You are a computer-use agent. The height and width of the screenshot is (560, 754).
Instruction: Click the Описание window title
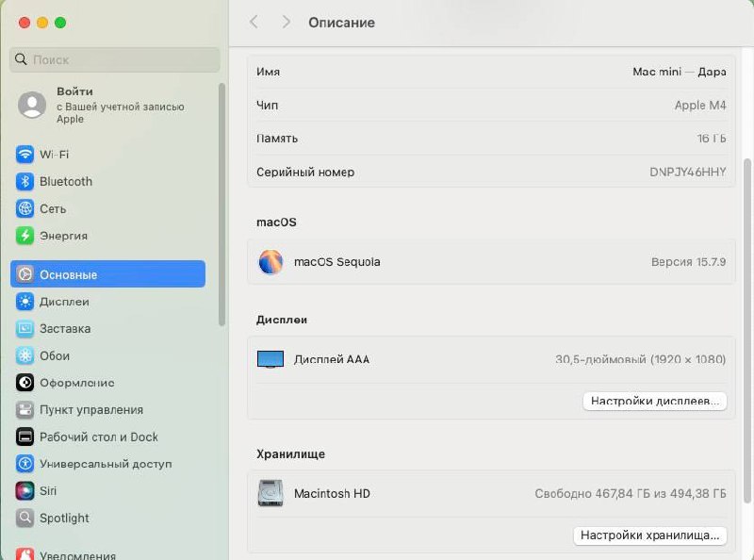341,22
